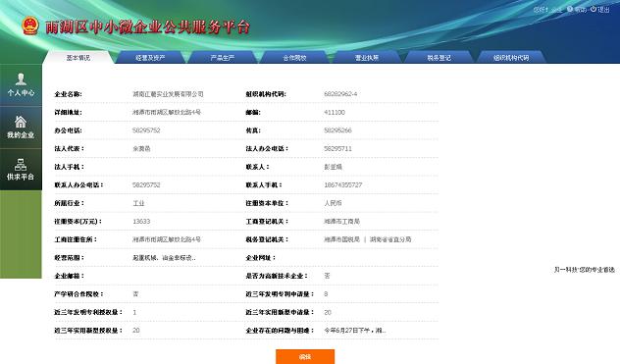Go to 我的企业 in the sidebar
Viewport: 620px width, 364px height.
pos(21,127)
